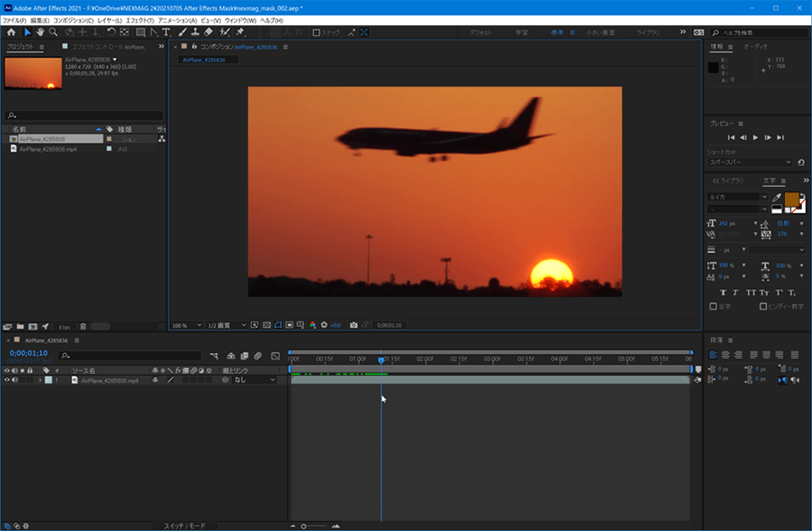Toggle the ligature checkbox in Character panel
This screenshot has width=812, height=531.
coord(714,307)
